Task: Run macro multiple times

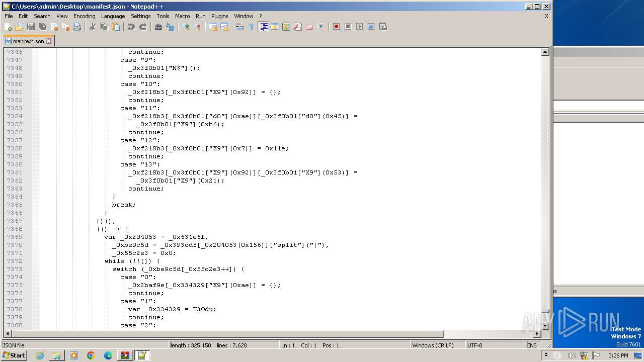Action: click(371, 27)
